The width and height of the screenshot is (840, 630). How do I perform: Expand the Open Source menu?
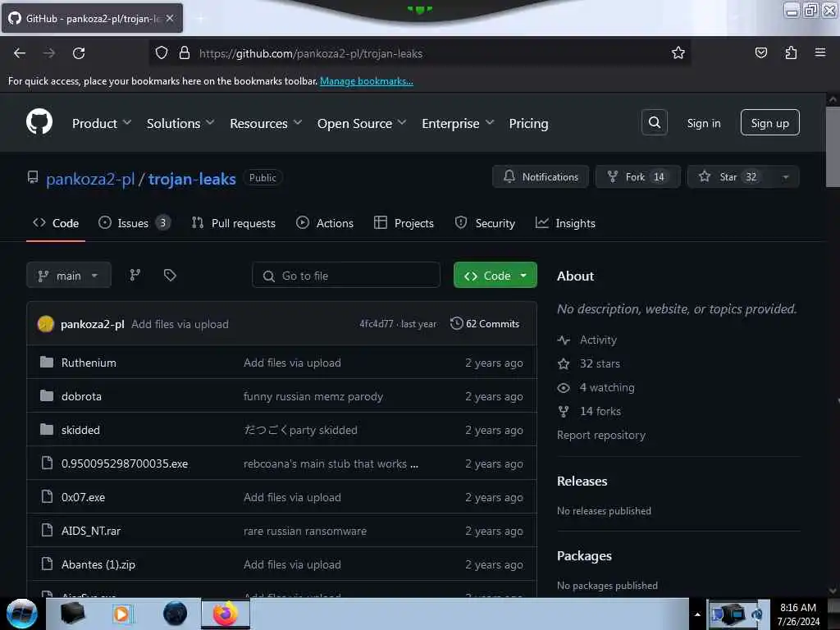point(362,123)
